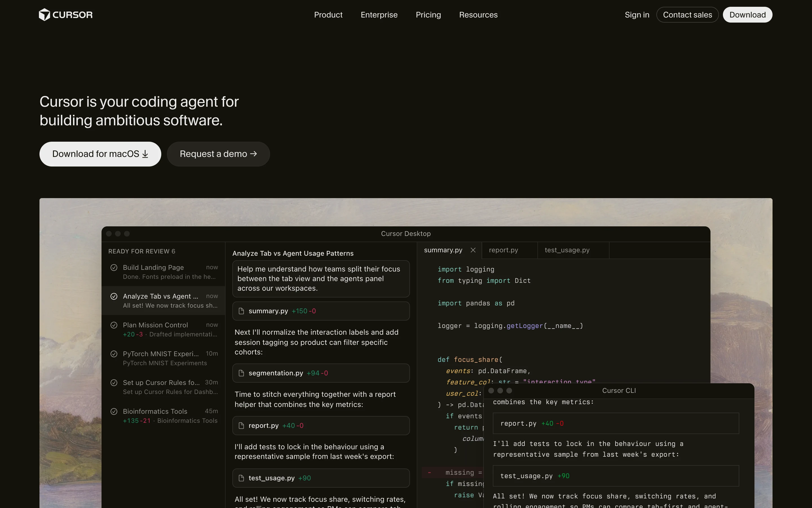Click the '+20 -3' diff stat in the task list
Viewport: 812px width, 508px height.
click(x=133, y=334)
